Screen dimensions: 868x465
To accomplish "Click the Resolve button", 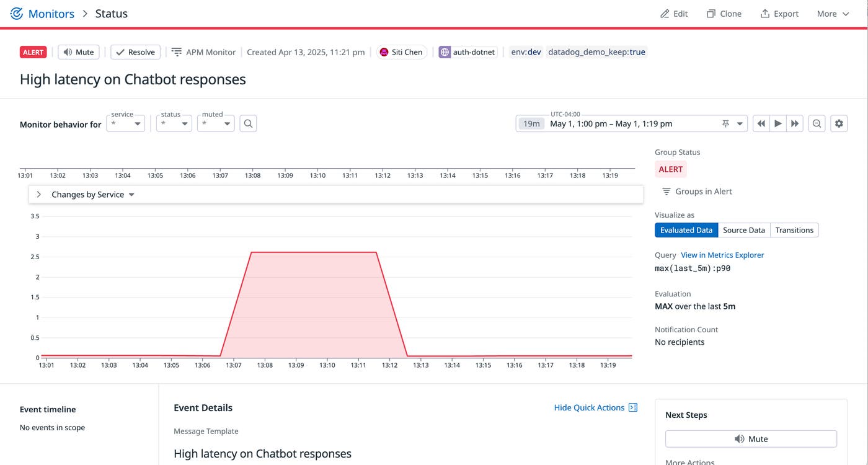I will [135, 52].
